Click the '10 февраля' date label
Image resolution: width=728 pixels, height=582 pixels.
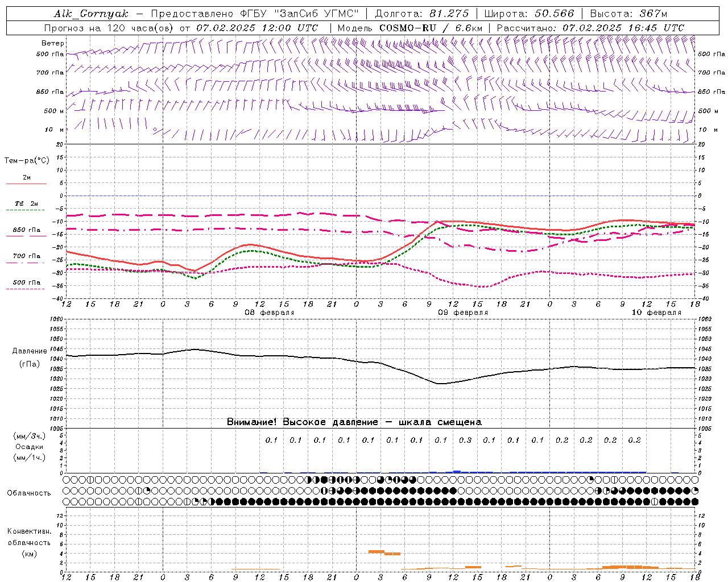tap(656, 313)
